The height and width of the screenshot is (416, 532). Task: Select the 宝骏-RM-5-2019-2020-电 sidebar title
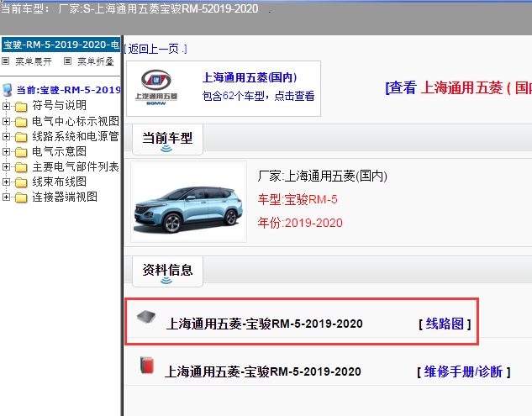tap(61, 45)
